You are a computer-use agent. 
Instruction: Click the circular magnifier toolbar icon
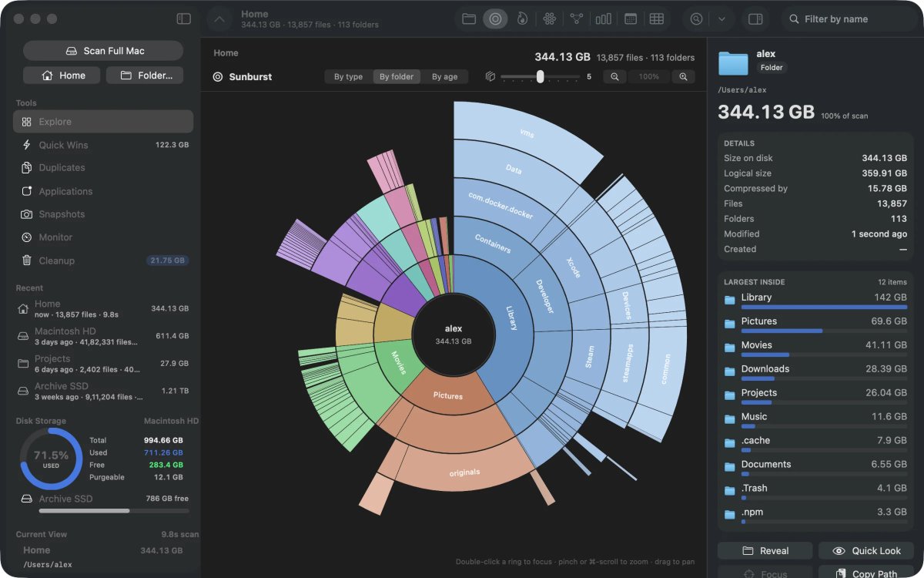coord(697,18)
